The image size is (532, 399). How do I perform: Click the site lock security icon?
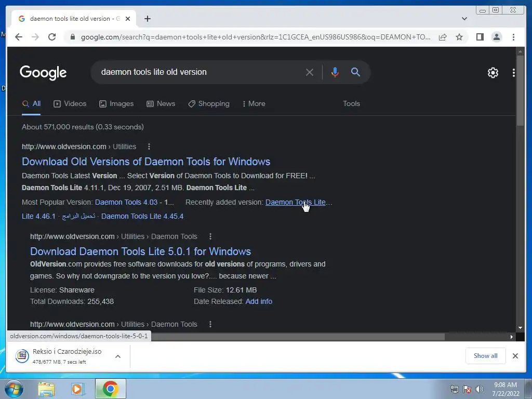pos(73,37)
